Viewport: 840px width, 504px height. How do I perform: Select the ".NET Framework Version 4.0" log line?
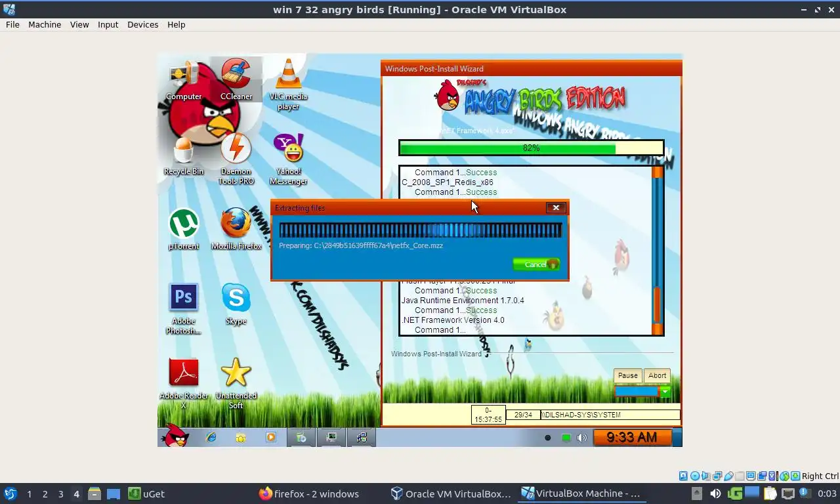coord(453,320)
